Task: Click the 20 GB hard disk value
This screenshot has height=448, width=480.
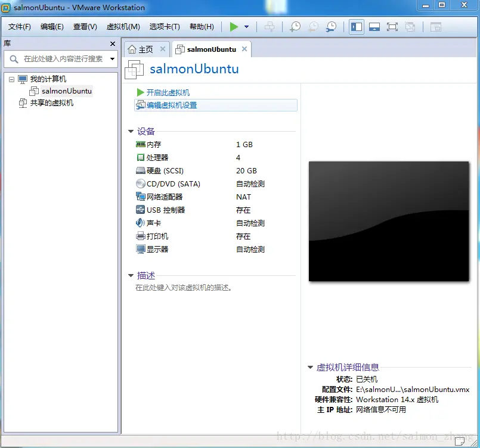Action: (x=246, y=170)
